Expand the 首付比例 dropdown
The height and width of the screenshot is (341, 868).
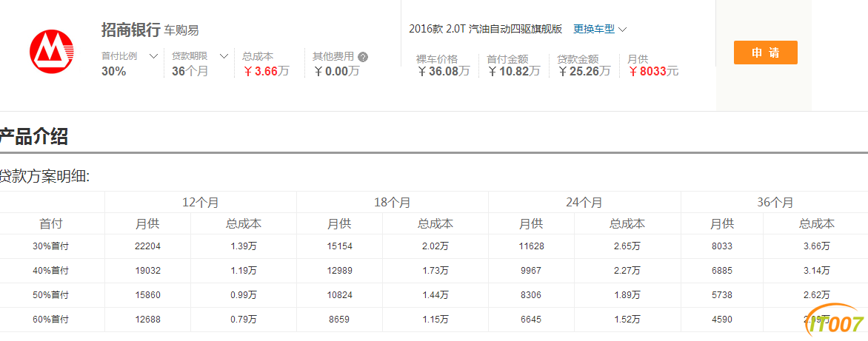coord(154,56)
